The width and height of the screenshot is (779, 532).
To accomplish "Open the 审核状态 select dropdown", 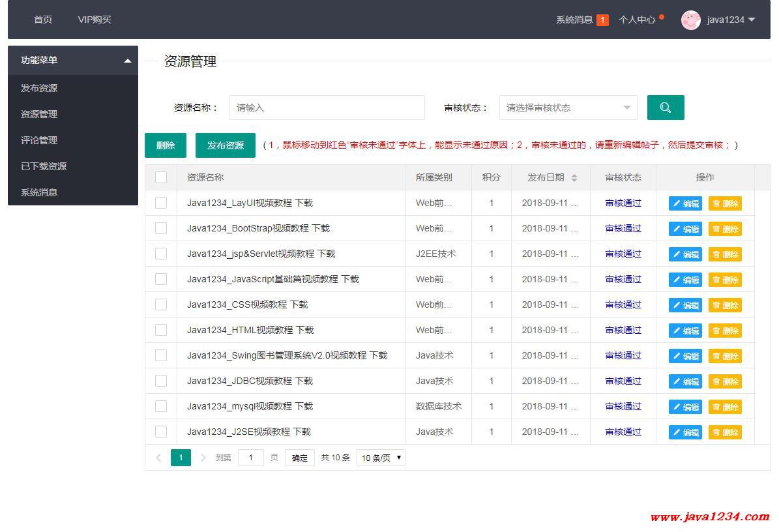I will click(568, 108).
